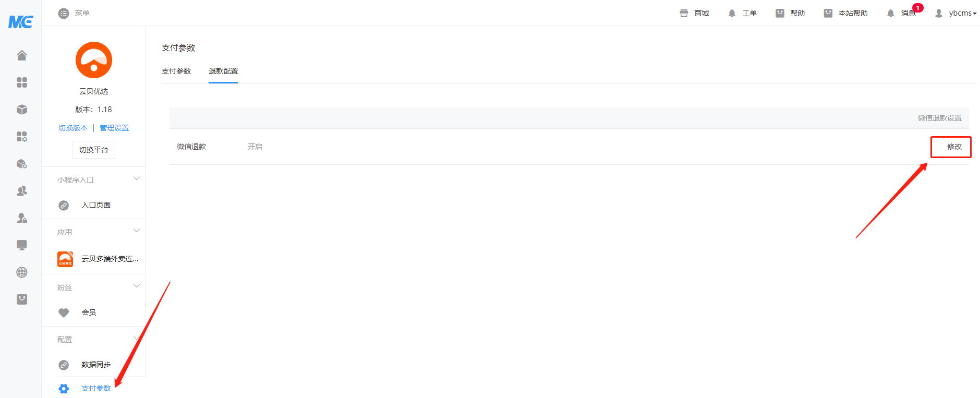Collapse the 小程序入口 section chevron
The width and height of the screenshot is (980, 398).
coord(137,179)
